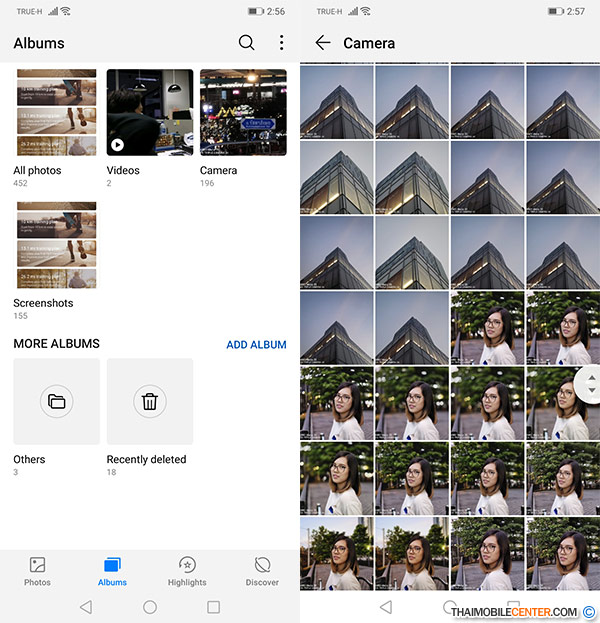600x623 pixels.
Task: Open the Highlights tab
Action: click(x=187, y=571)
